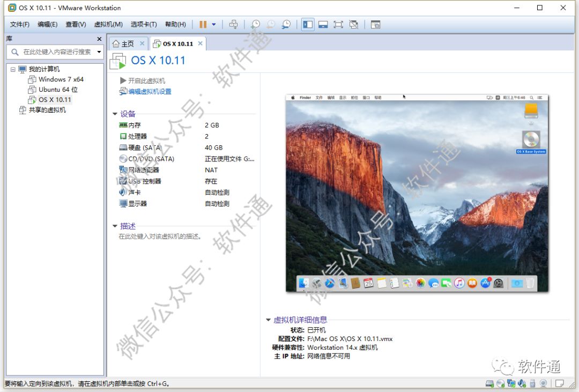This screenshot has width=579, height=392.
Task: Collapse the 我的计算机 tree node
Action: tap(13, 69)
